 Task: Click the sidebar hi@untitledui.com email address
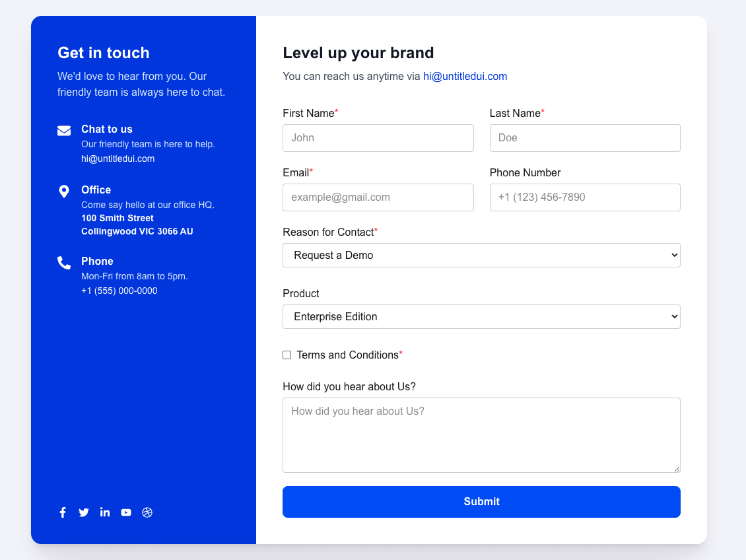[x=118, y=159]
